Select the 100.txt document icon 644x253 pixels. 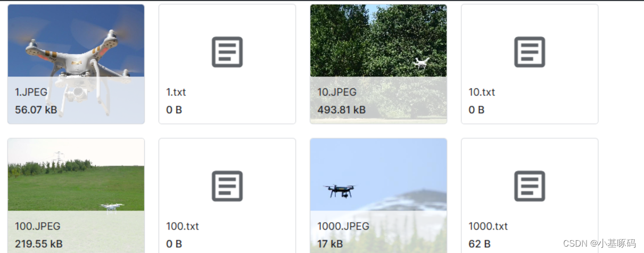pos(227,186)
